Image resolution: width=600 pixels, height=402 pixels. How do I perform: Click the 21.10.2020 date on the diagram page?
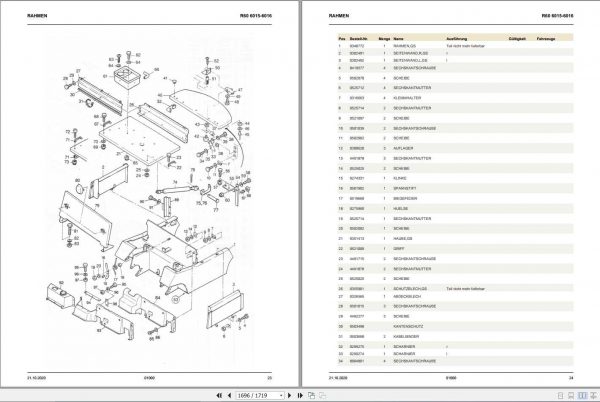36,378
